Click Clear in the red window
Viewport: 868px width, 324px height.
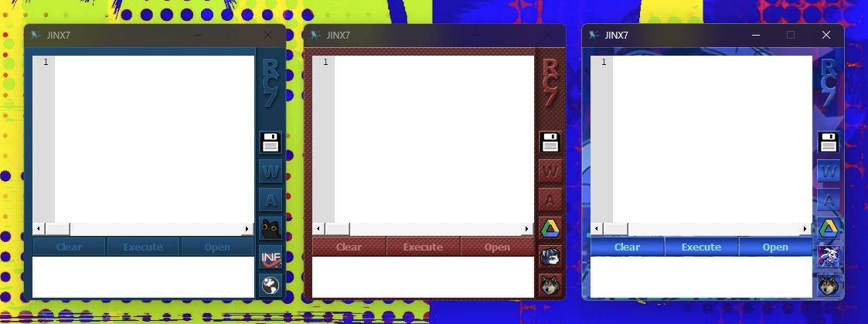pos(349,247)
